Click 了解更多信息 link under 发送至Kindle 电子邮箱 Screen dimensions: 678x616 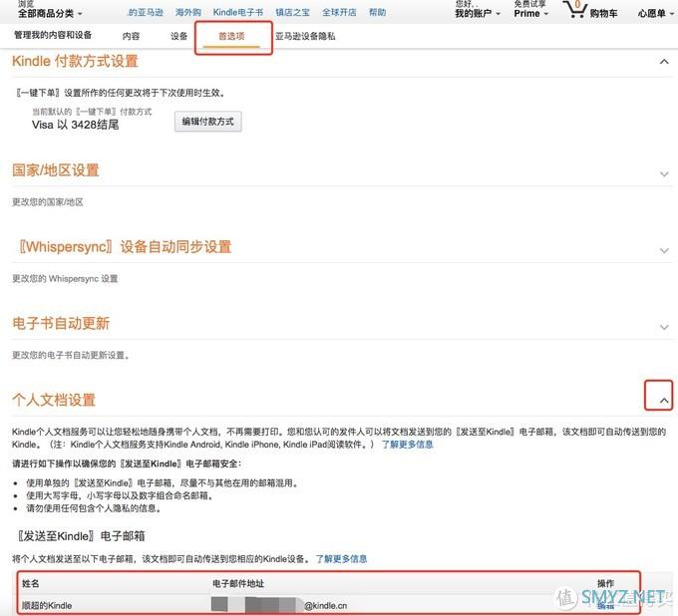(x=341, y=559)
